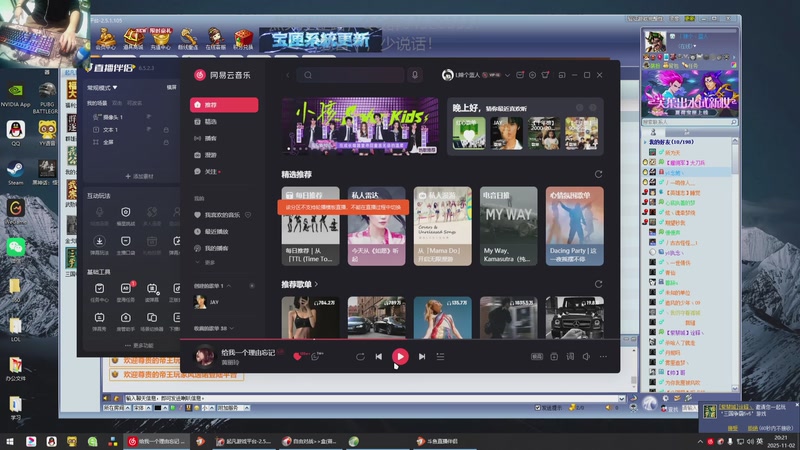800x450 pixels.
Task: Click 更多功能 in 直播伴侣
Action: coord(139,345)
